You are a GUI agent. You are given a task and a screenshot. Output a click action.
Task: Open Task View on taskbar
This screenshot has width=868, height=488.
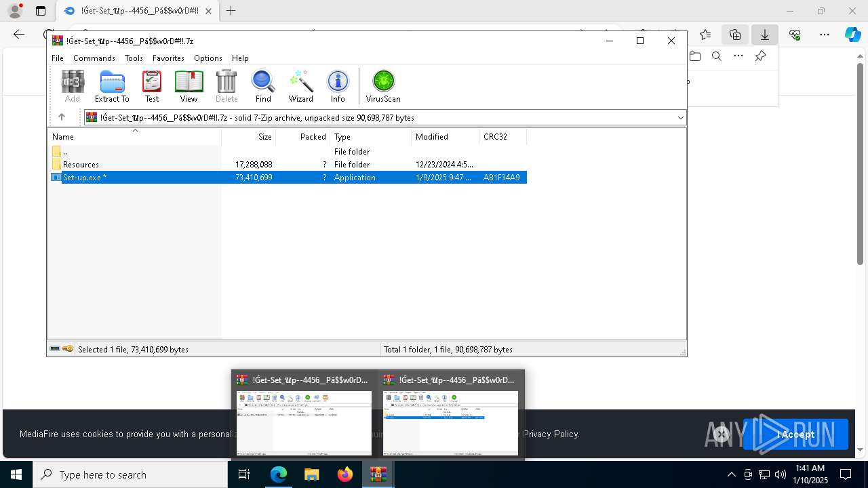click(244, 474)
